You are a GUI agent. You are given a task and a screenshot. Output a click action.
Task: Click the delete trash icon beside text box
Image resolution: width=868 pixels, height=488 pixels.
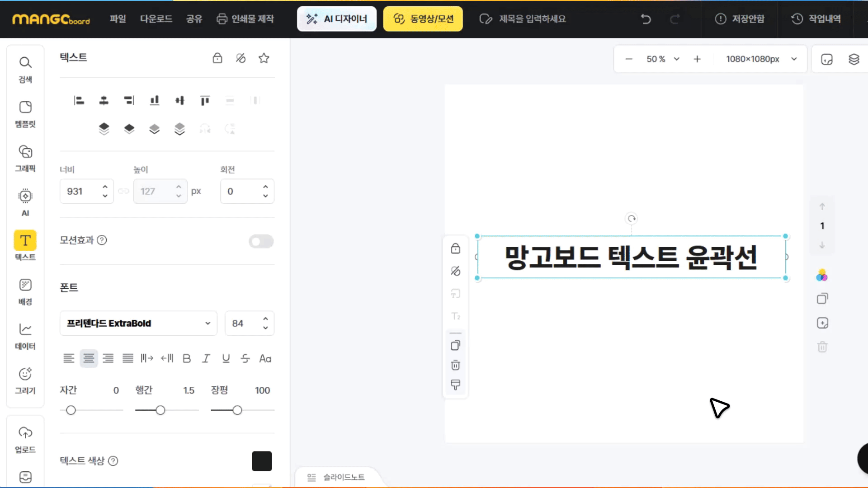(x=455, y=365)
